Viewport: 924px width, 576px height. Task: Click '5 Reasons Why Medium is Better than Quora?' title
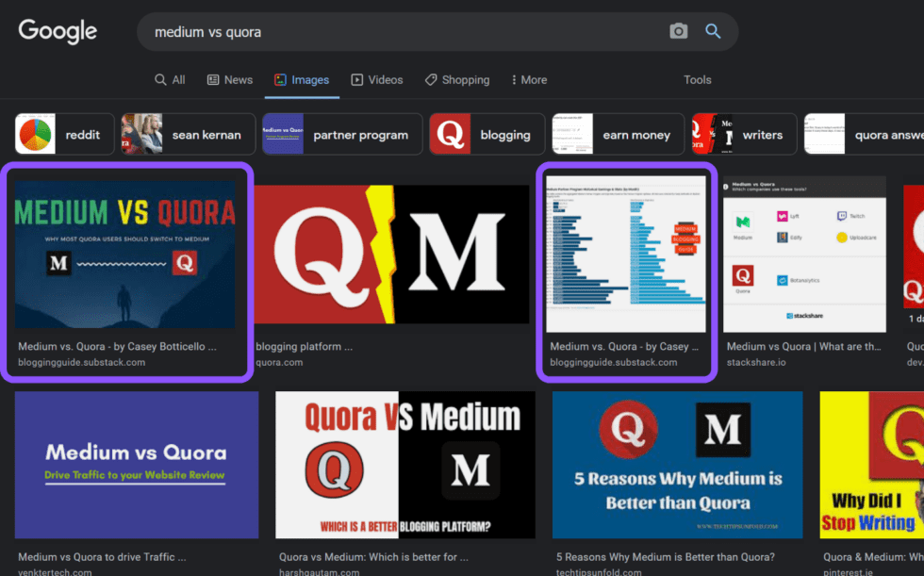point(666,556)
